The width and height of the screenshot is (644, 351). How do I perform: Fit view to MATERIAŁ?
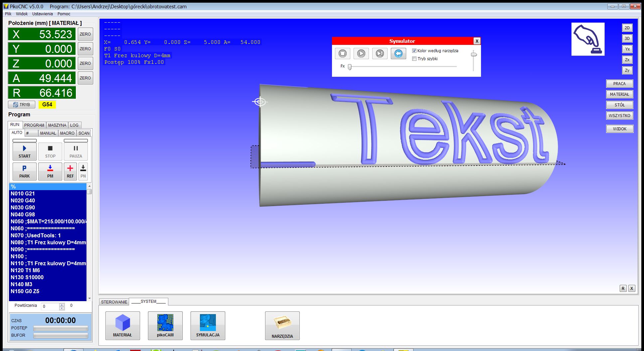point(619,94)
